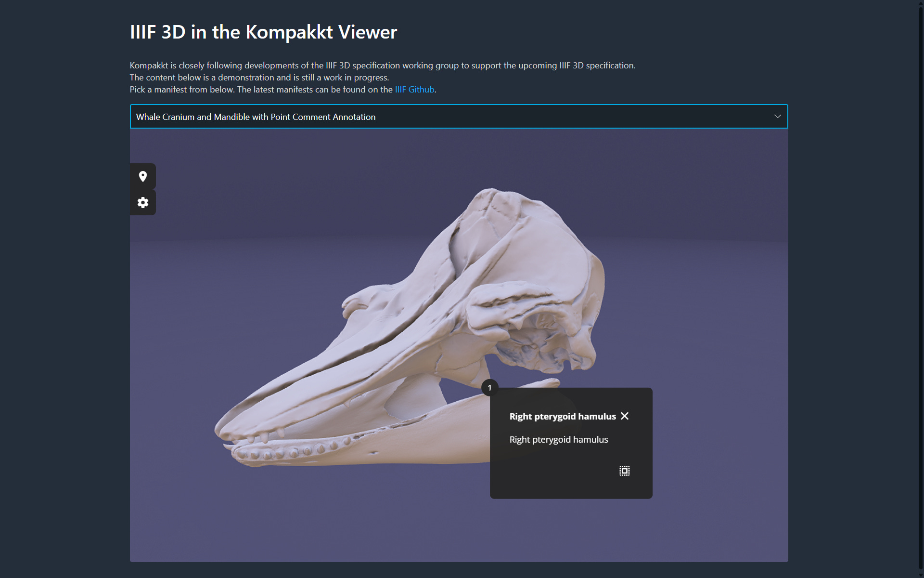Open the viewer settings gear icon

click(x=142, y=202)
